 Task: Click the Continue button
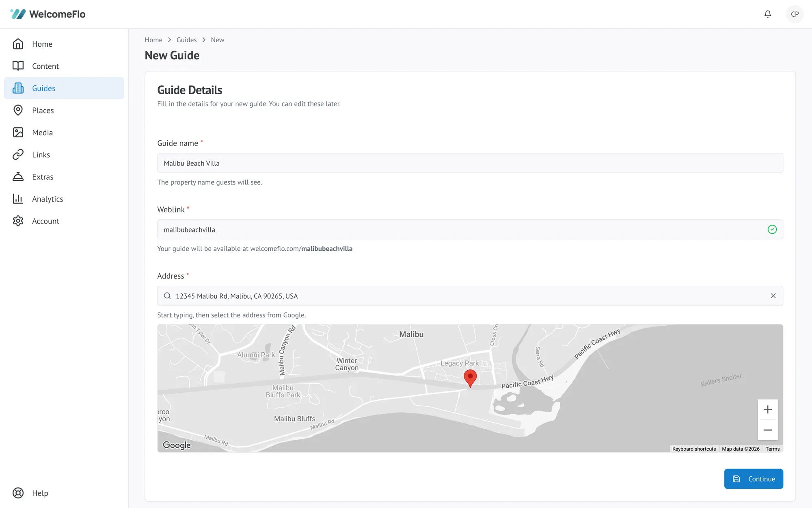coord(754,479)
